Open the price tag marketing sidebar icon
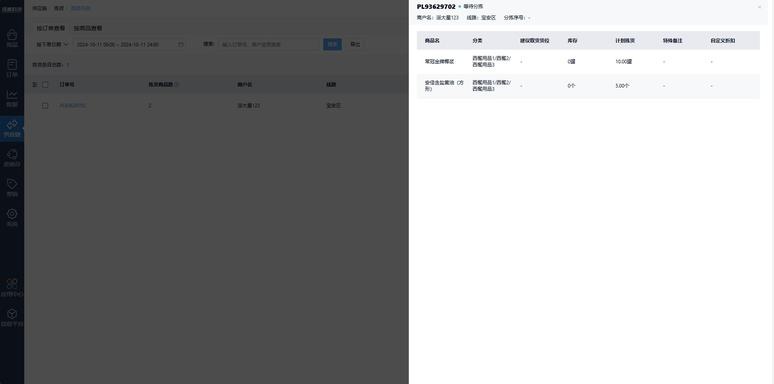This screenshot has height=384, width=774. [x=12, y=184]
